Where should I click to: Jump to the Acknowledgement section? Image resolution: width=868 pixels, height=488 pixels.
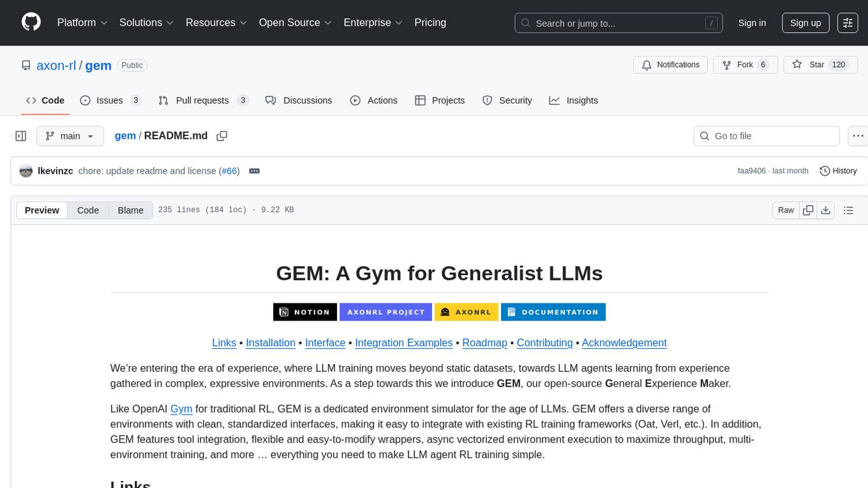(624, 342)
